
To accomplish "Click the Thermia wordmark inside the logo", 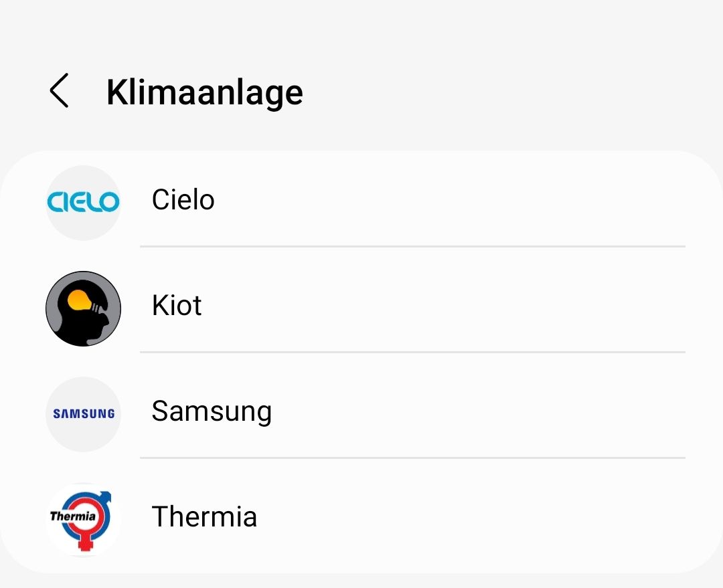I will click(x=73, y=516).
